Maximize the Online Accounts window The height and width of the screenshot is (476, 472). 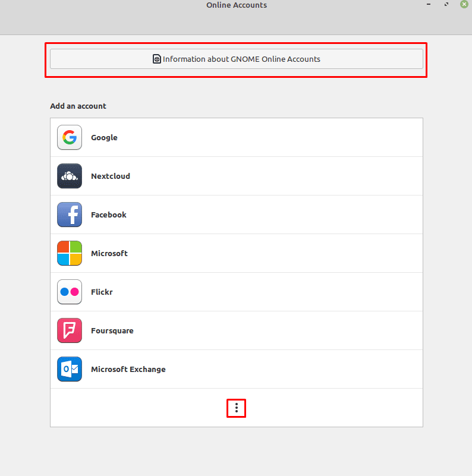pos(446,4)
